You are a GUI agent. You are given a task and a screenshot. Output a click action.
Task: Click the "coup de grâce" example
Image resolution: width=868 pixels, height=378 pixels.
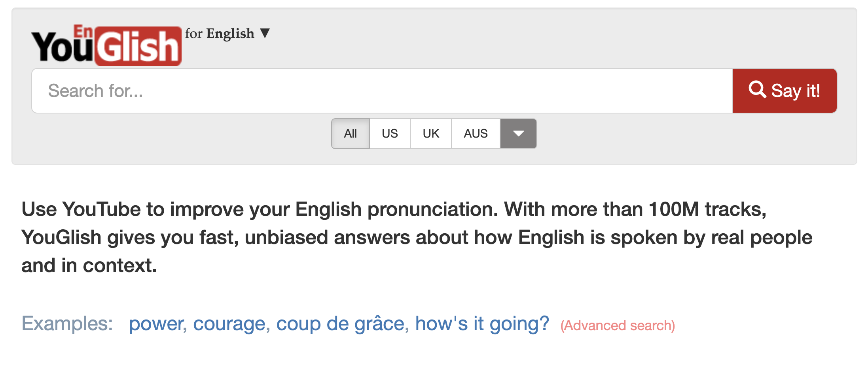click(340, 324)
